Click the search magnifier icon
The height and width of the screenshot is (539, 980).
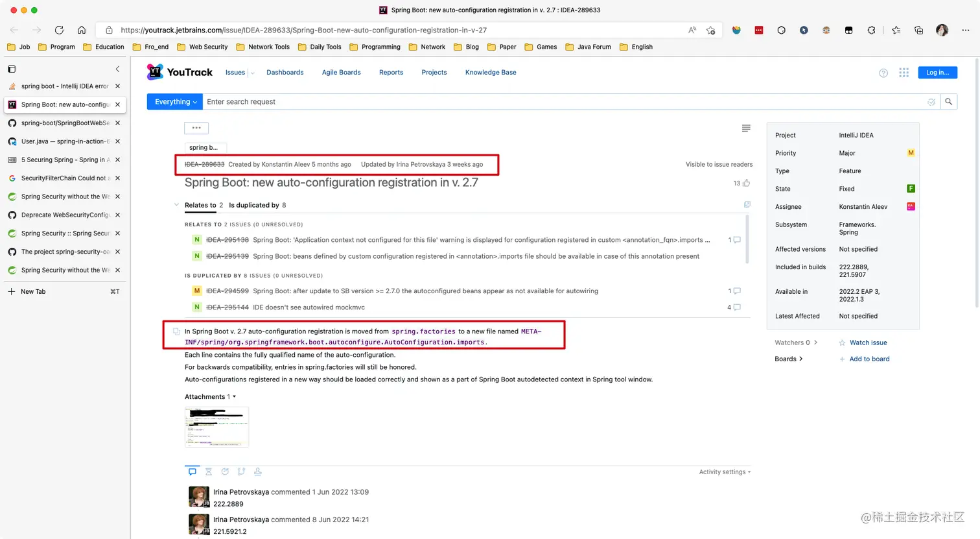[x=949, y=102]
